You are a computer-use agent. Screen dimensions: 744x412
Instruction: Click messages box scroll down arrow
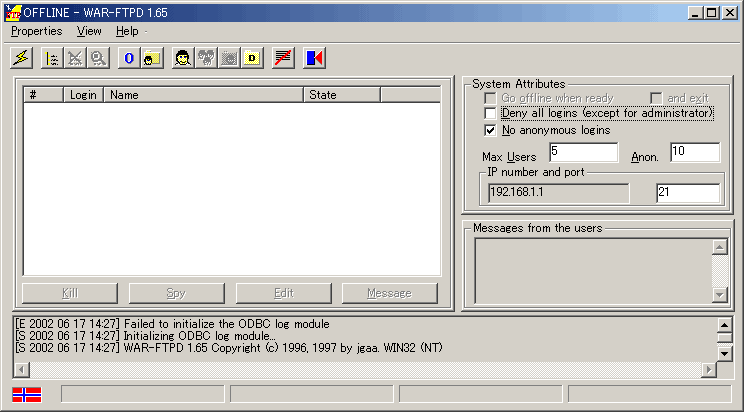719,295
